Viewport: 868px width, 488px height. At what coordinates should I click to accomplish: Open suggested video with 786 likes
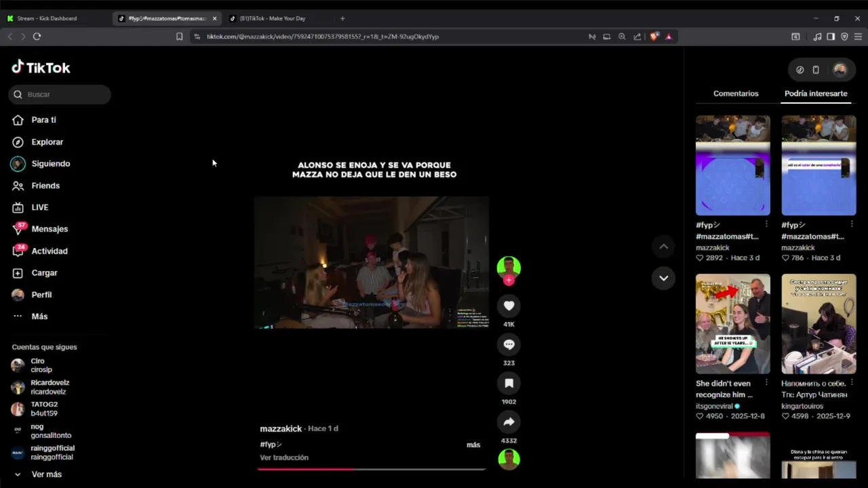tap(818, 165)
